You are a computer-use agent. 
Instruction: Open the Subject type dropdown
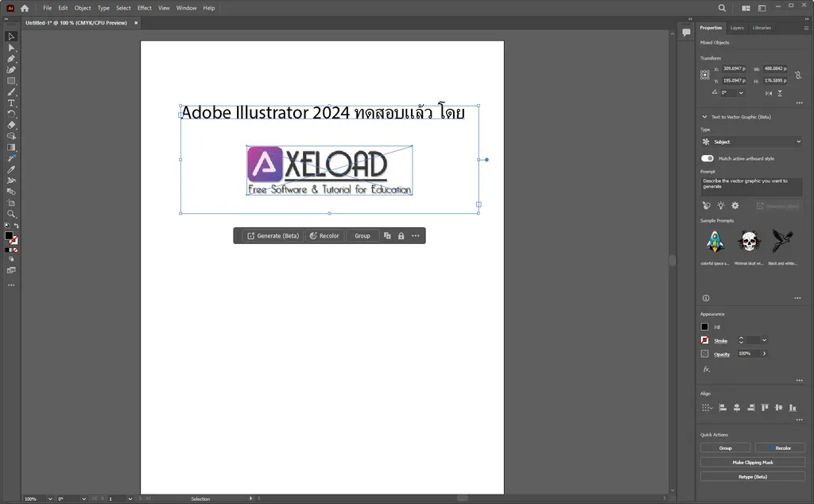[x=751, y=142]
